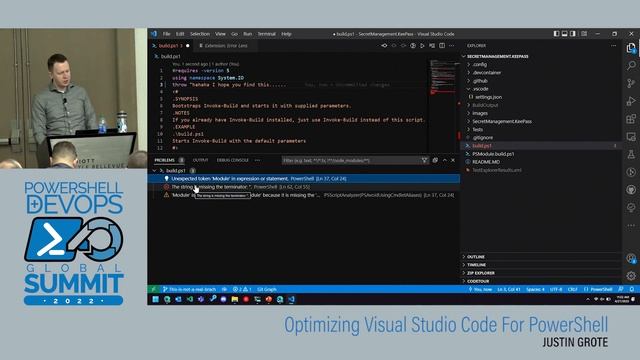Open editor More Actions ellipsis
The image size is (640, 360).
click(x=451, y=46)
